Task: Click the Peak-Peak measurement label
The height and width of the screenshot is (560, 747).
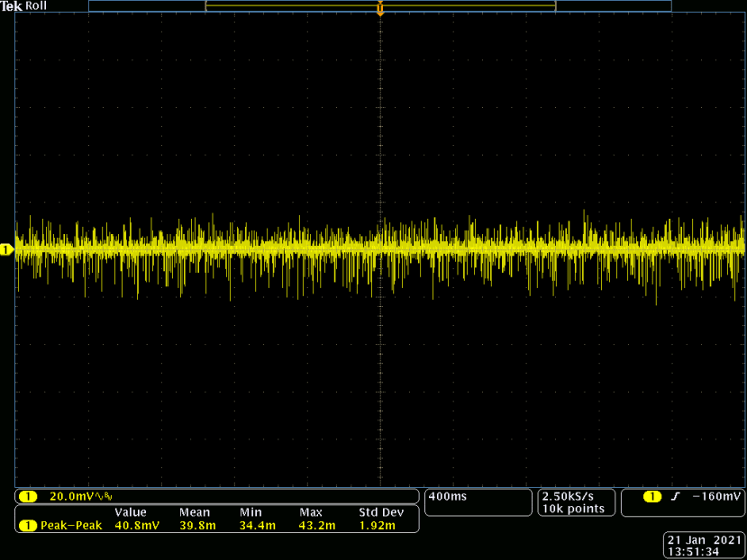Action: pos(70,525)
